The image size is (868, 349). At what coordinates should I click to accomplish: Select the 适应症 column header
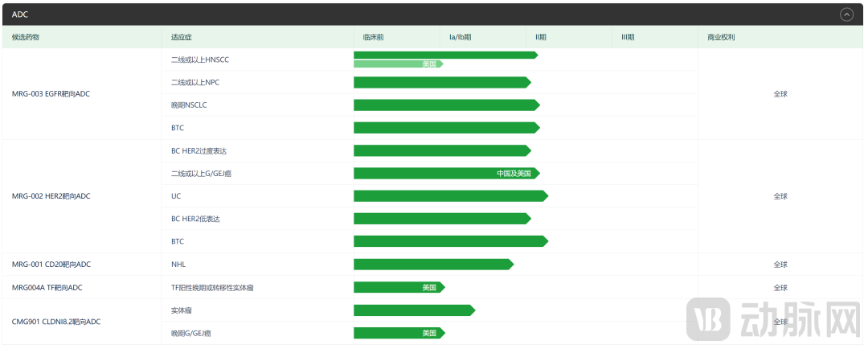tap(182, 37)
